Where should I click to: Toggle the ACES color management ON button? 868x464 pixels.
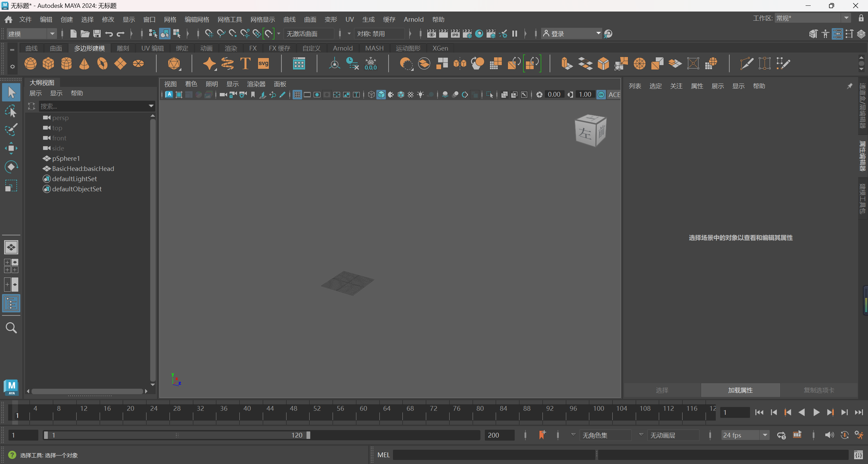[601, 95]
